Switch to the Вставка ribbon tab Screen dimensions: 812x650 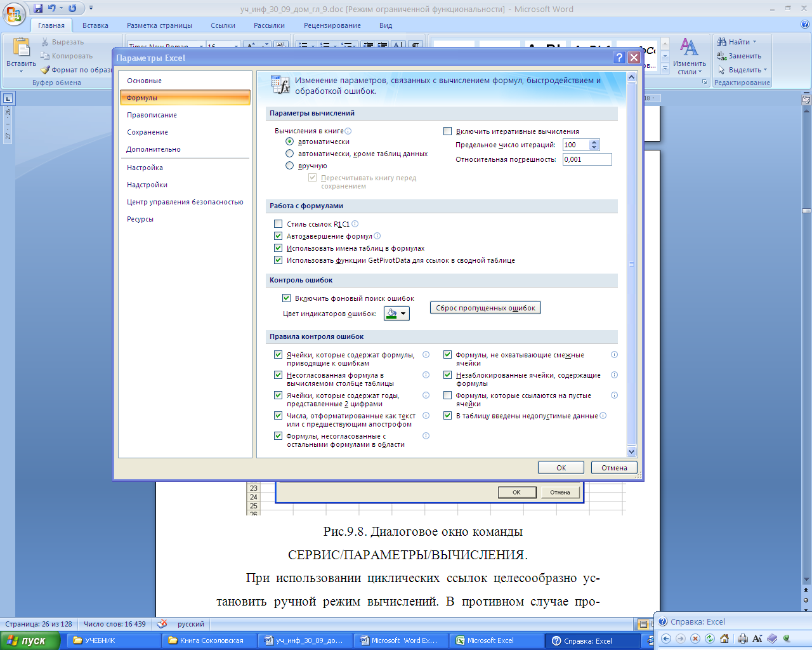tap(95, 25)
